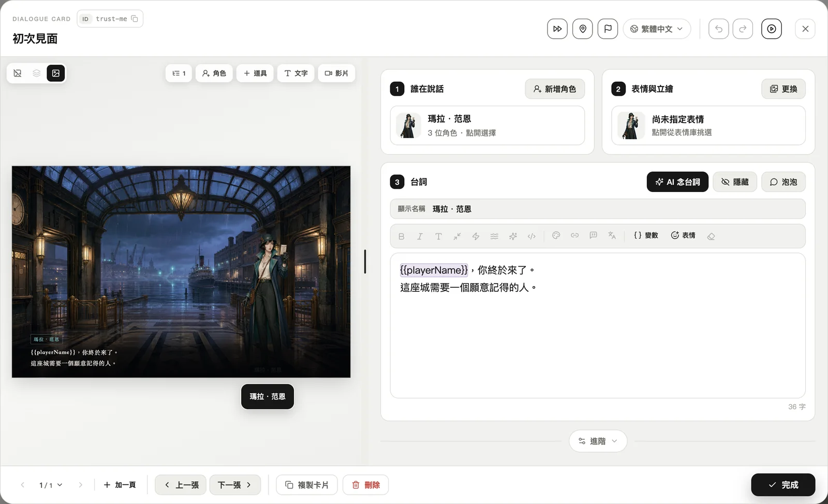Toggle the 隱藏 hide button

coord(735,182)
